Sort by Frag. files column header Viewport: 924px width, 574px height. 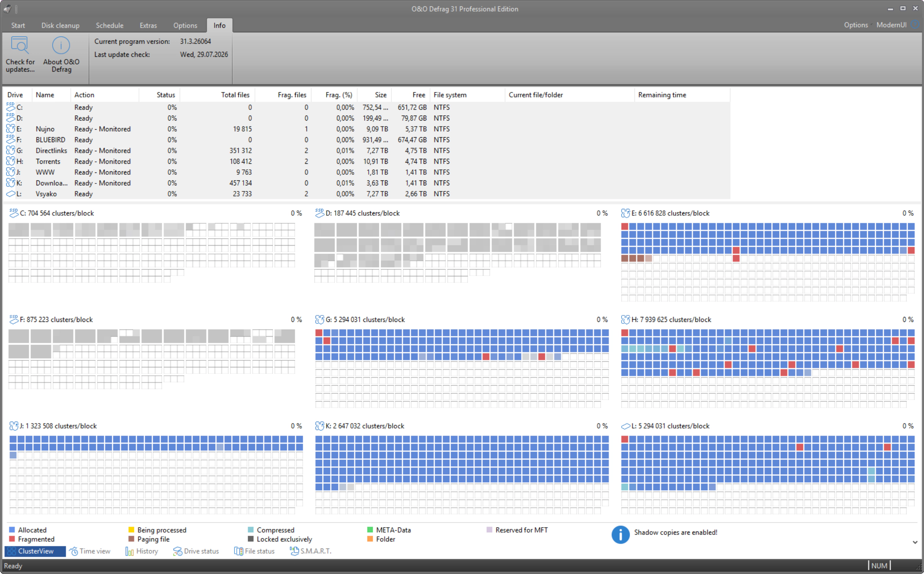(283, 94)
